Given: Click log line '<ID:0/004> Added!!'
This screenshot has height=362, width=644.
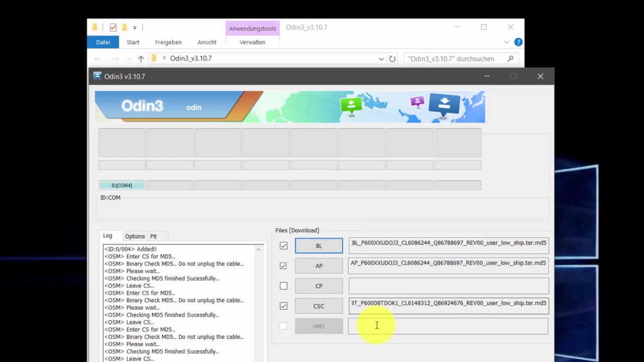Looking at the screenshot, I should 131,249.
